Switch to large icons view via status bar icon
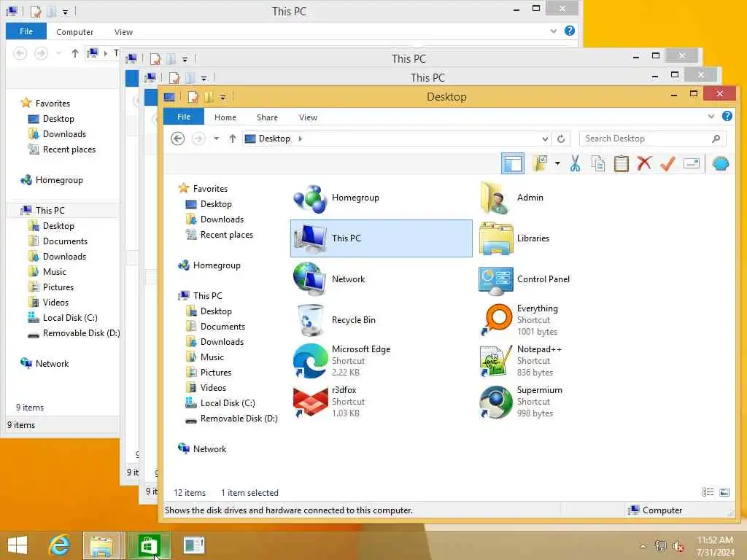The width and height of the screenshot is (747, 560). point(724,492)
